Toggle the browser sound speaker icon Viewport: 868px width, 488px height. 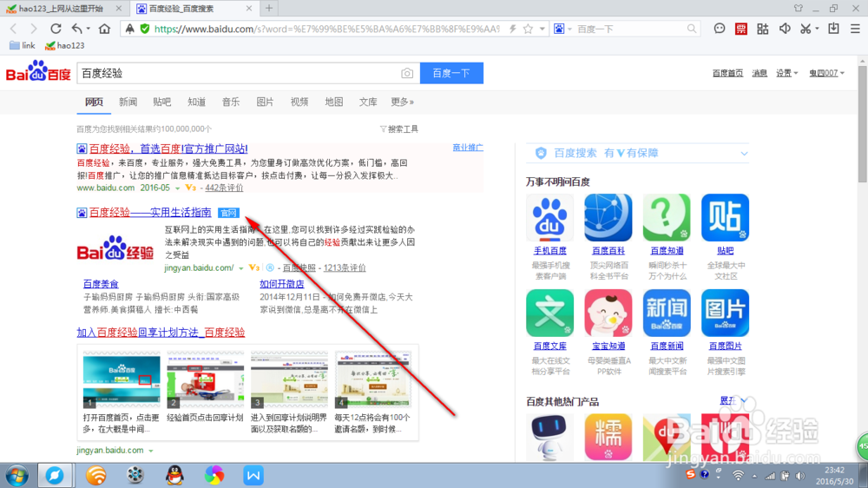[785, 29]
